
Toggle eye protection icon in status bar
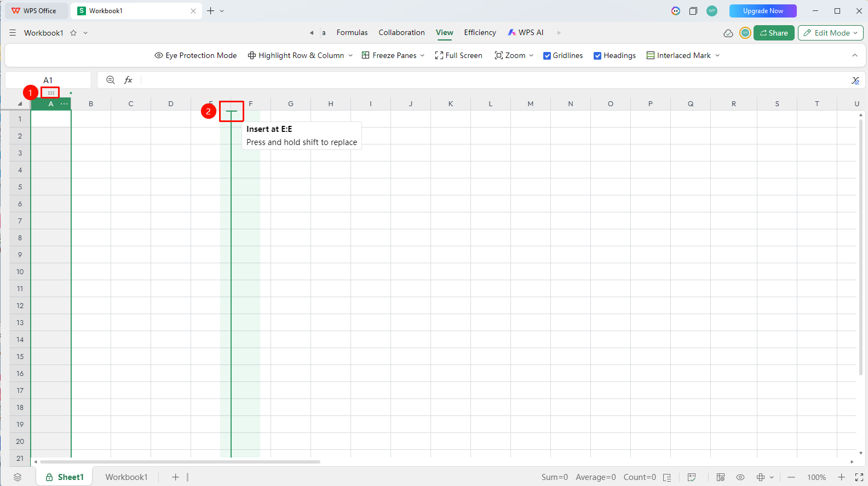[740, 477]
